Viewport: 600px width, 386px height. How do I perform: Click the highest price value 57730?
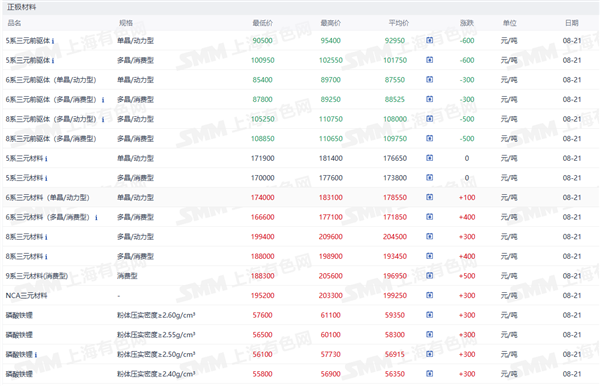tap(331, 354)
